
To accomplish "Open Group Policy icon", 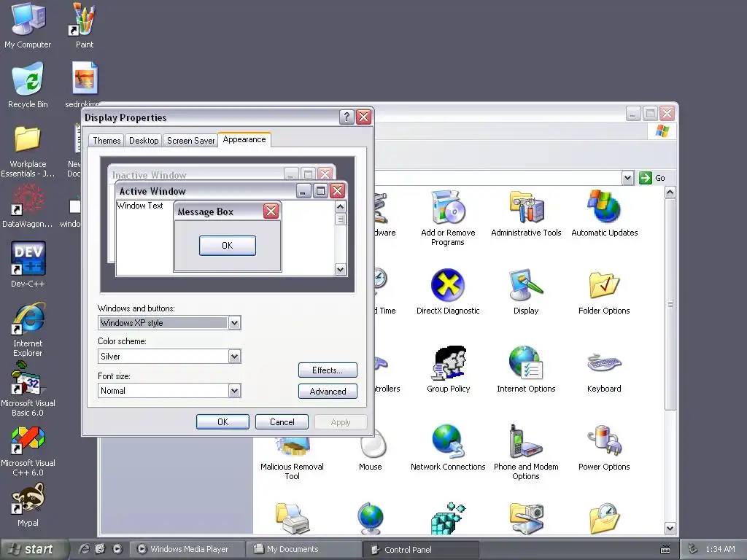I will (x=448, y=370).
